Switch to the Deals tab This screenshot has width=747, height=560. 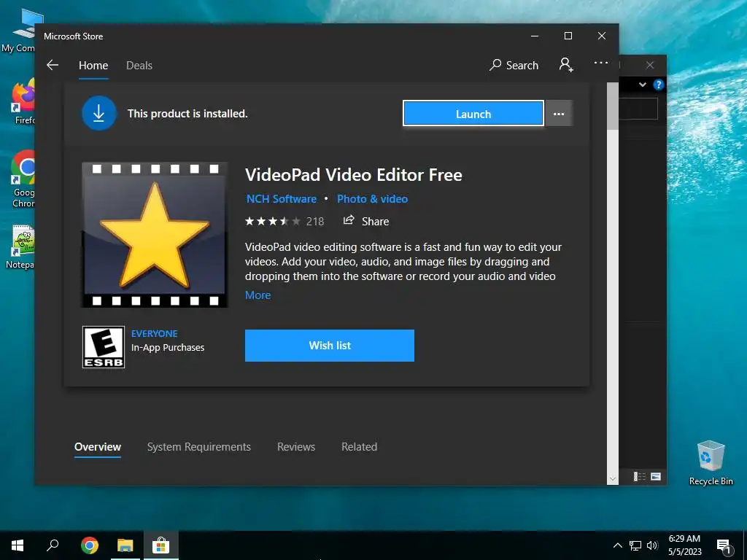pyautogui.click(x=139, y=66)
